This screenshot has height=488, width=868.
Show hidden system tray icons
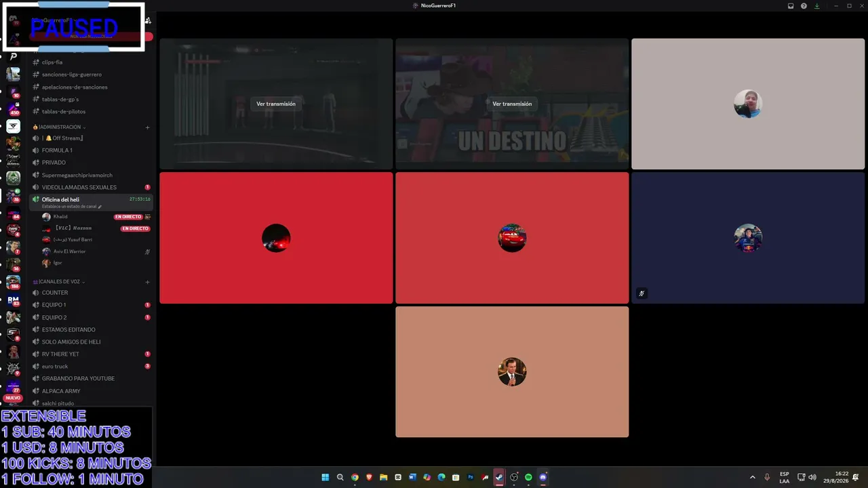point(752,477)
